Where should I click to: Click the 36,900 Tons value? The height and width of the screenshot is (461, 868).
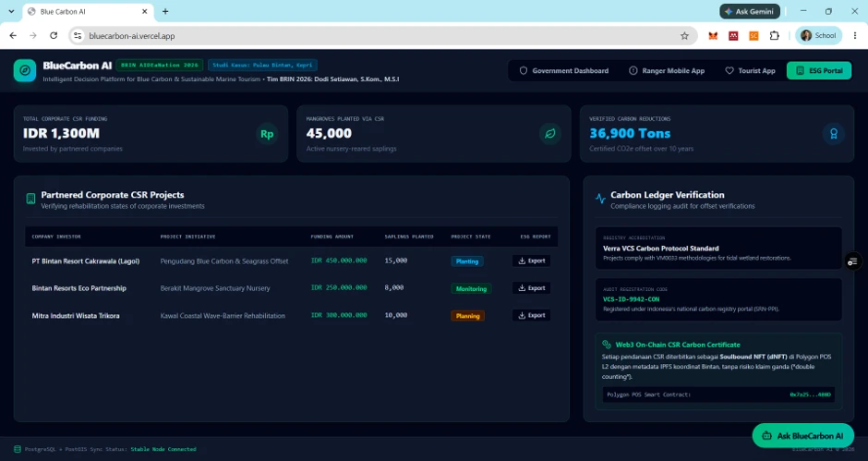click(x=630, y=134)
